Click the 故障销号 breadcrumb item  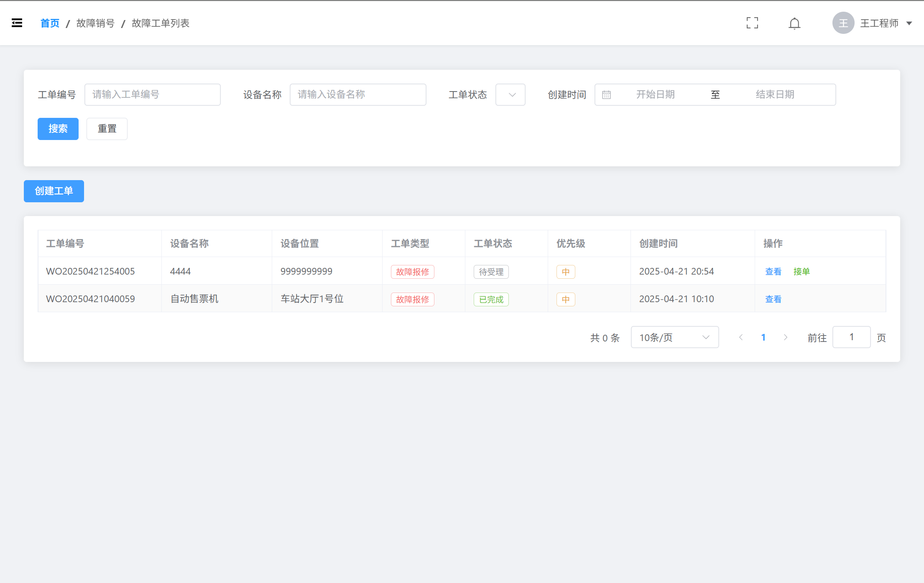[x=95, y=23]
